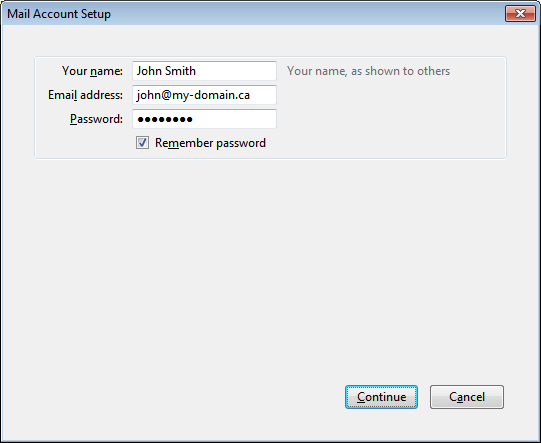541x443 pixels.
Task: Click the Continue button
Action: [381, 397]
